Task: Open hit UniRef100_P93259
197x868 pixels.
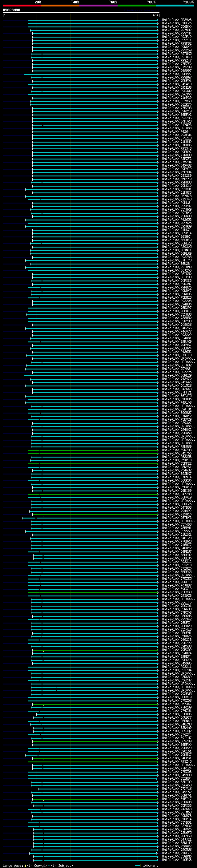Action: (177, 50)
